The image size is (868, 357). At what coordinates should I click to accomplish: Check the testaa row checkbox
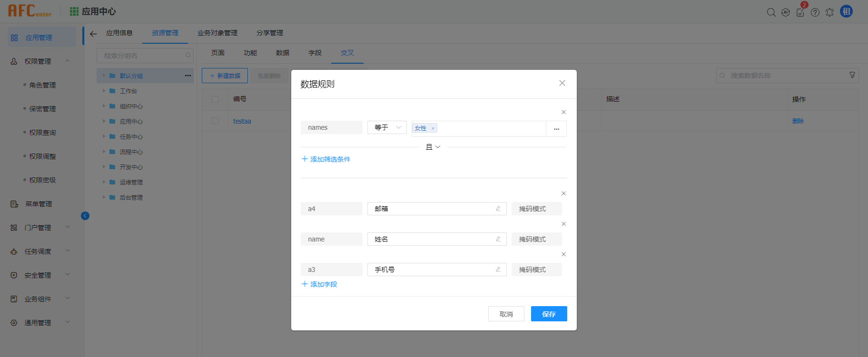[x=215, y=121]
